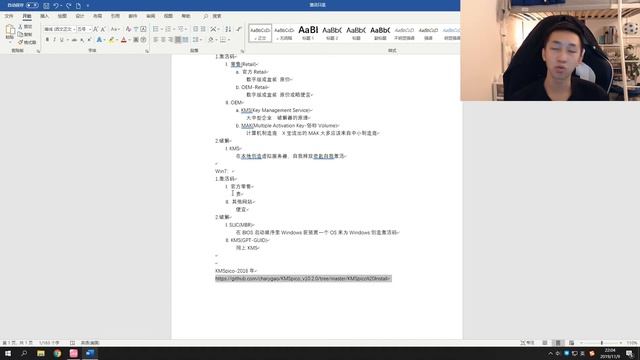The height and width of the screenshot is (360, 640).
Task: Switch to Web Layout view button
Action: (571, 343)
